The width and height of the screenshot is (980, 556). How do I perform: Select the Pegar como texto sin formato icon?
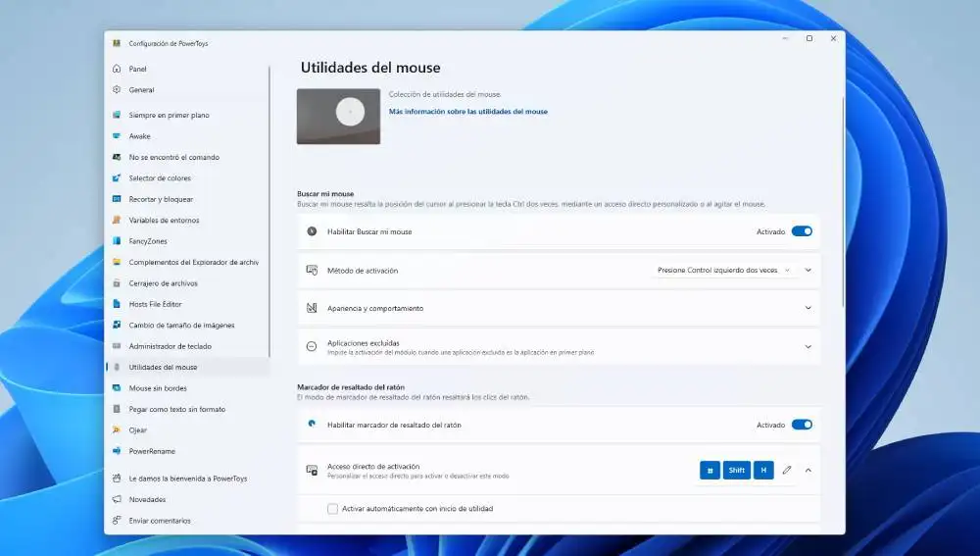pos(117,409)
